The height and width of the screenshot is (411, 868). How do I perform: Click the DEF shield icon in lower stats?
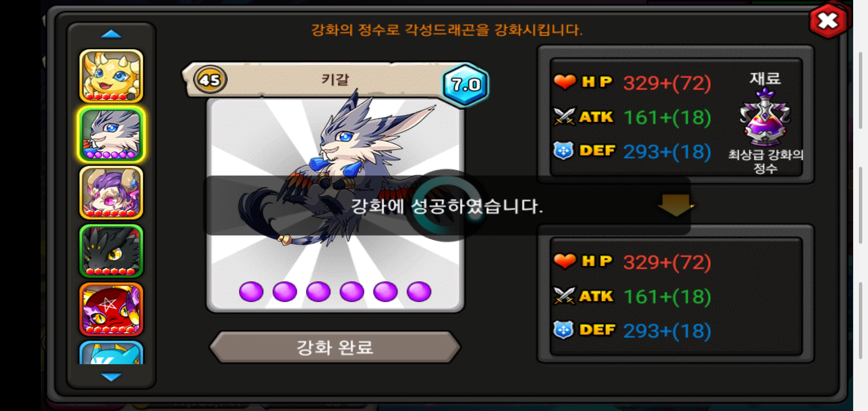pos(564,330)
